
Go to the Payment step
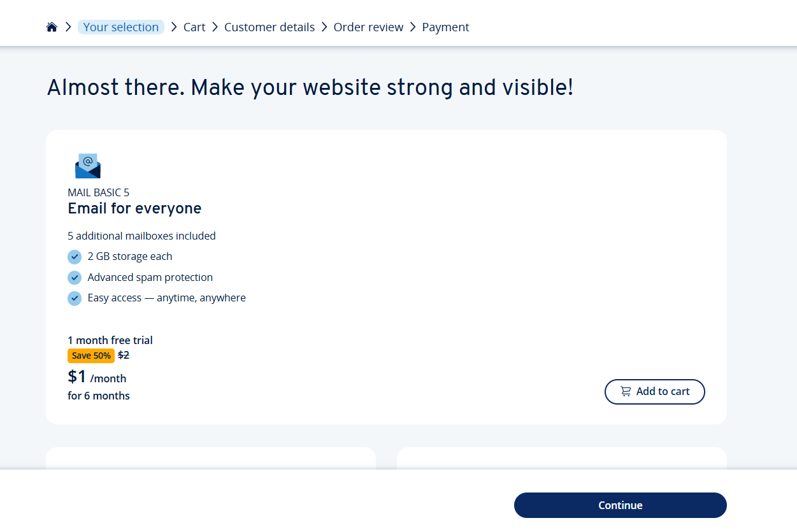tap(445, 27)
